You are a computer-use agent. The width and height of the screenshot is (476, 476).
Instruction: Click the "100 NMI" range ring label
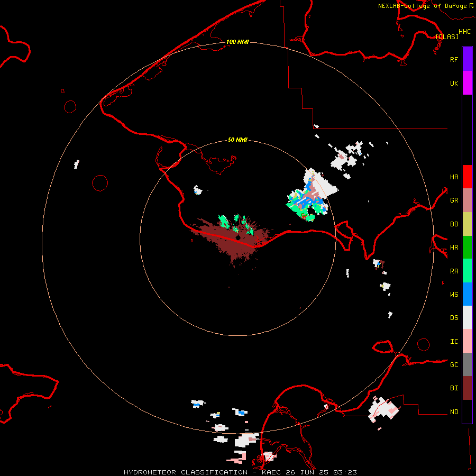(x=237, y=42)
